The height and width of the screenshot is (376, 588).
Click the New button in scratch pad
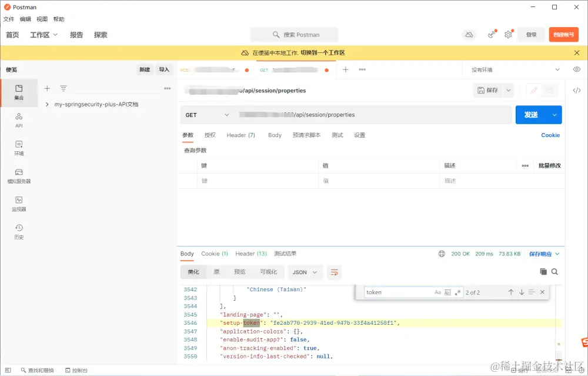(145, 69)
